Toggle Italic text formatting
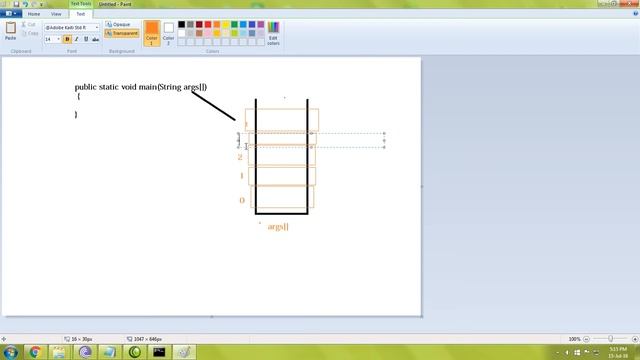The width and height of the screenshot is (640, 360). [x=76, y=39]
